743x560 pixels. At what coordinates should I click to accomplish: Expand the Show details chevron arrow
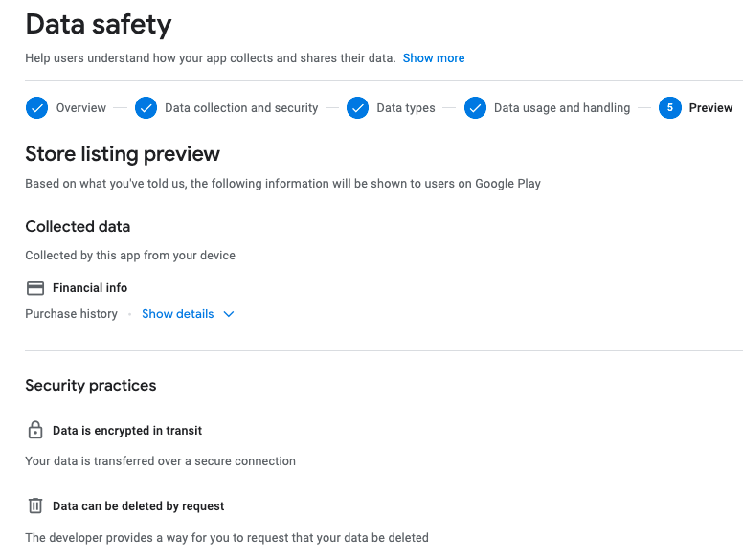[229, 314]
